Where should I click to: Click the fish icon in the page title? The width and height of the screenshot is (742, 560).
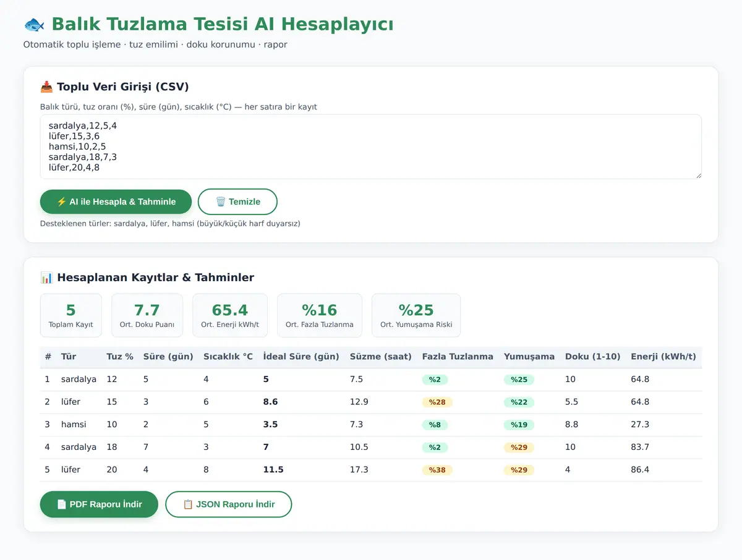click(x=34, y=24)
